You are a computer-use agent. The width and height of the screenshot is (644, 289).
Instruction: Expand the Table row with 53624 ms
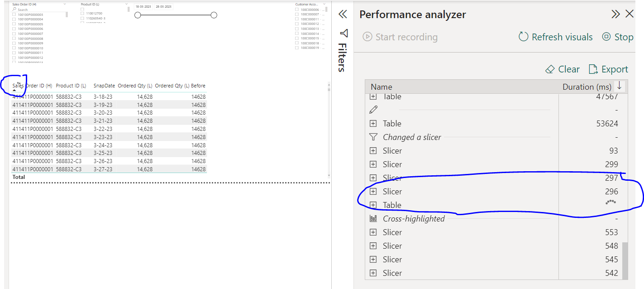(x=373, y=124)
